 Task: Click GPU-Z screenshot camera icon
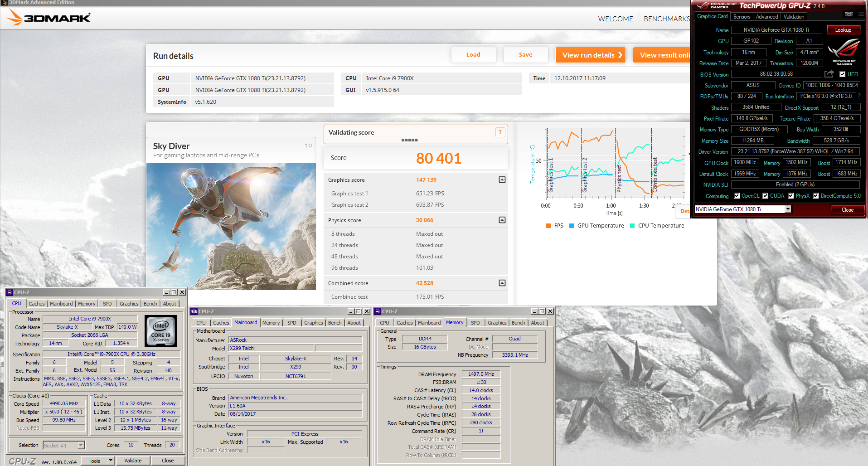pos(849,14)
